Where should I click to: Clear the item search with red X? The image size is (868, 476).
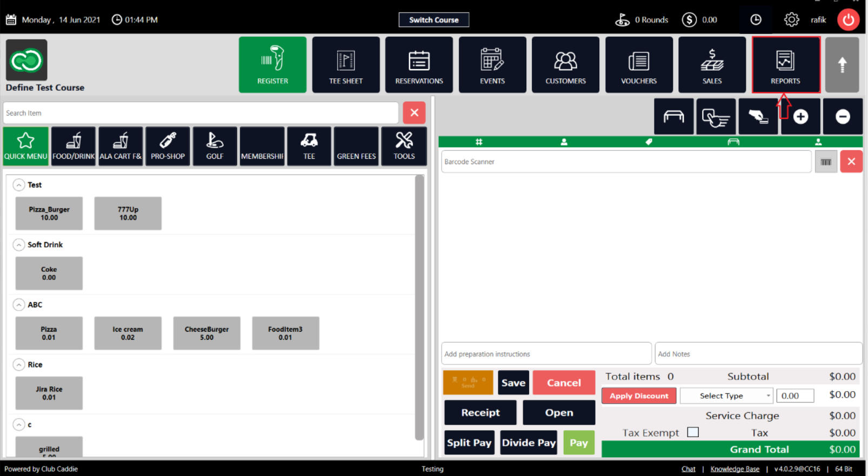pos(414,113)
